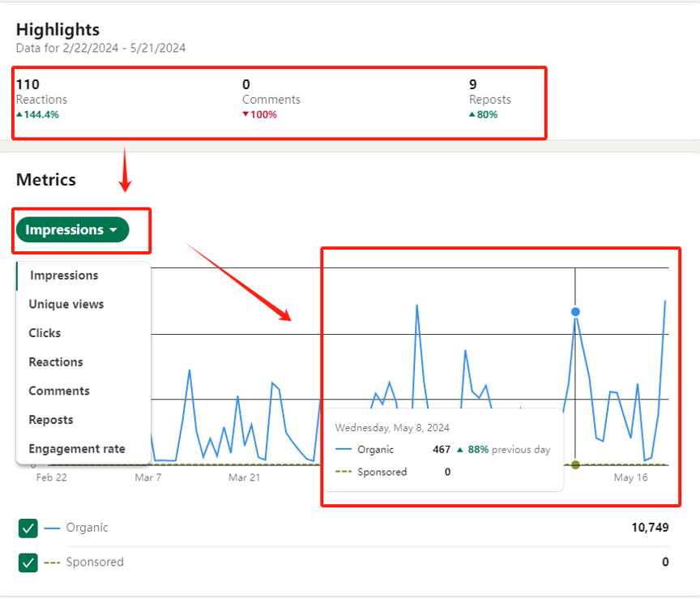Click the tooltip Organic value 467
This screenshot has width=700, height=599.
tap(442, 449)
